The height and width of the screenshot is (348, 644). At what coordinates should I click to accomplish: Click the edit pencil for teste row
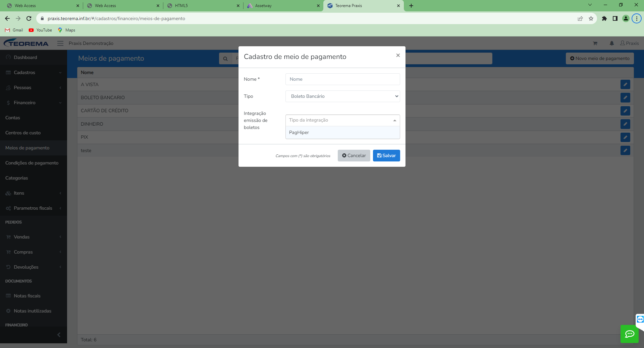(625, 150)
